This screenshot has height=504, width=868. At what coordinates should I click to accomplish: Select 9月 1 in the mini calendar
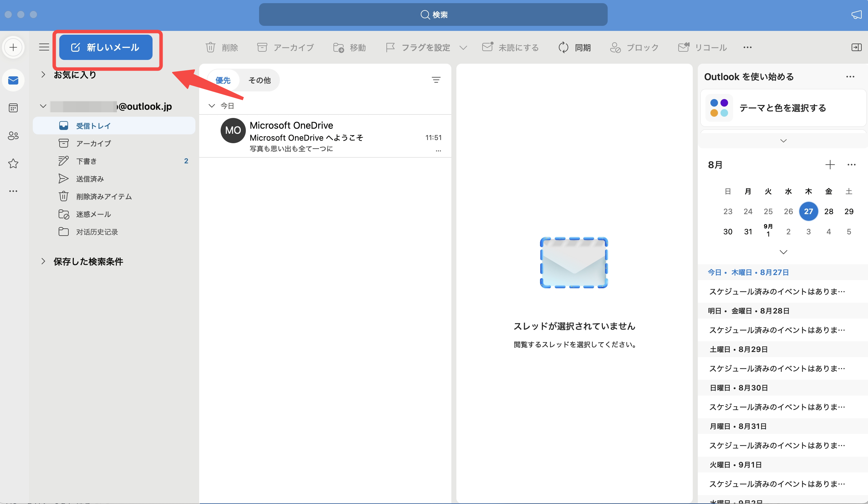pyautogui.click(x=768, y=231)
